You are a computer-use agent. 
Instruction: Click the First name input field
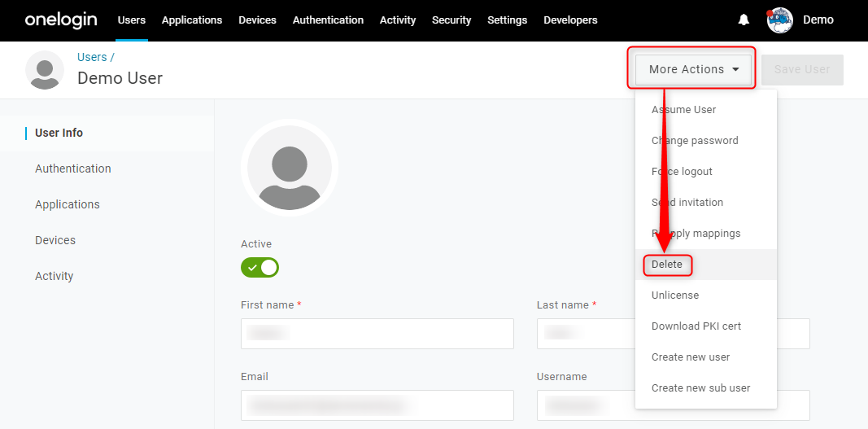click(377, 334)
